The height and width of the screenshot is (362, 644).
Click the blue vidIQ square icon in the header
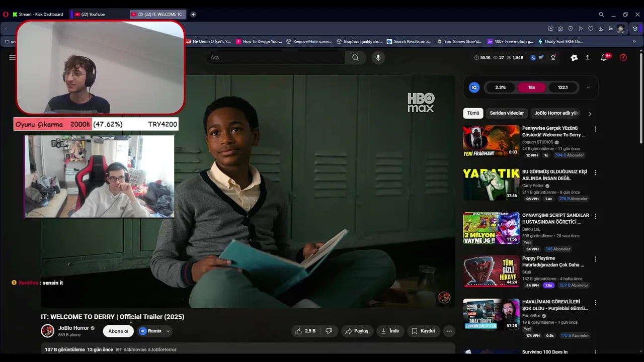[x=533, y=58]
